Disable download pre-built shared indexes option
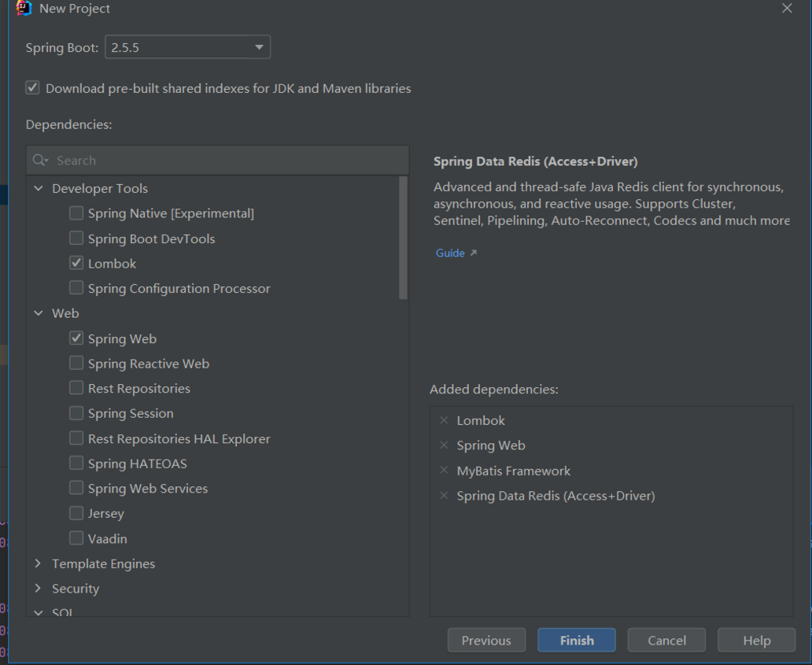 (32, 88)
